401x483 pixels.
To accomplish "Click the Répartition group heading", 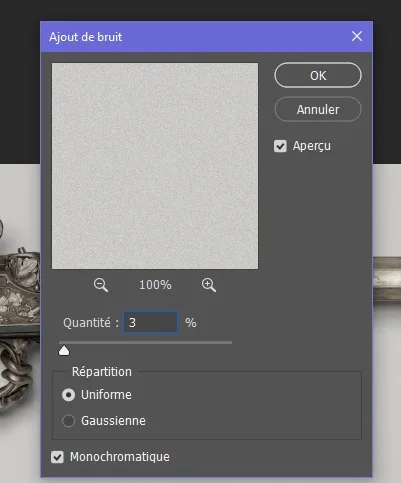I will [x=102, y=372].
